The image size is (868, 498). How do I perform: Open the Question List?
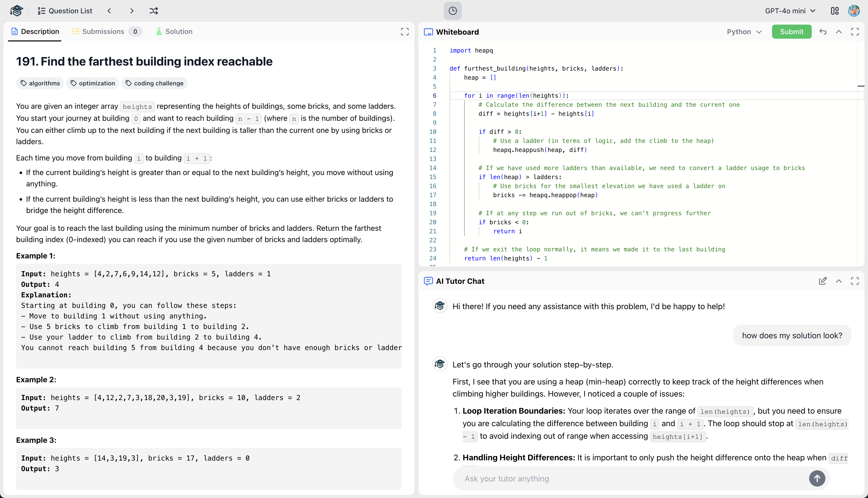pos(65,11)
